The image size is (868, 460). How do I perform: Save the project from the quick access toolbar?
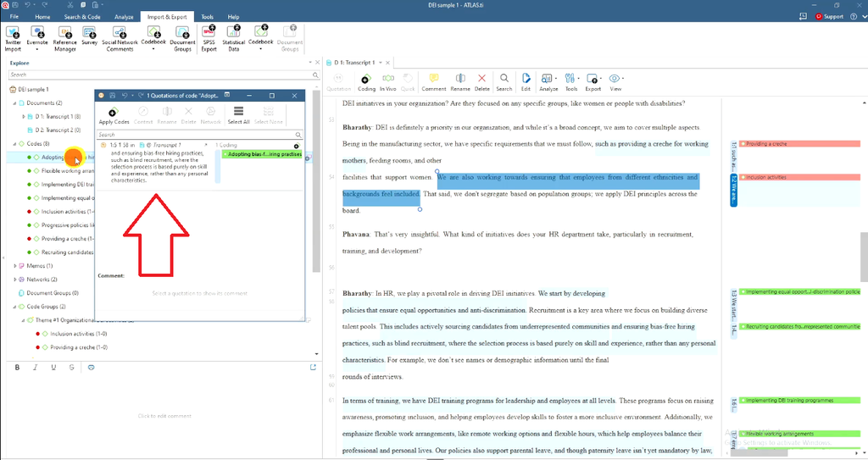tap(15, 4)
